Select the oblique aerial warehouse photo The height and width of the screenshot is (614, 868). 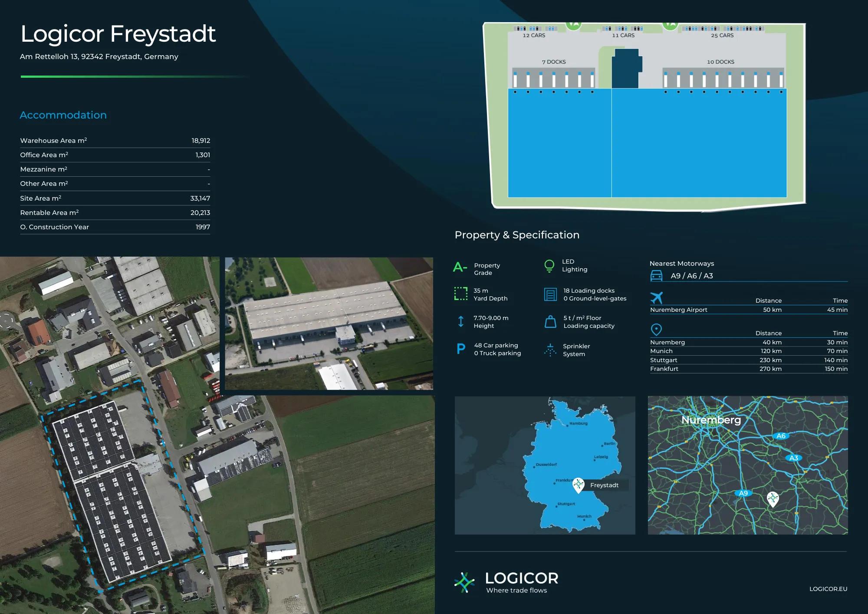tap(329, 324)
